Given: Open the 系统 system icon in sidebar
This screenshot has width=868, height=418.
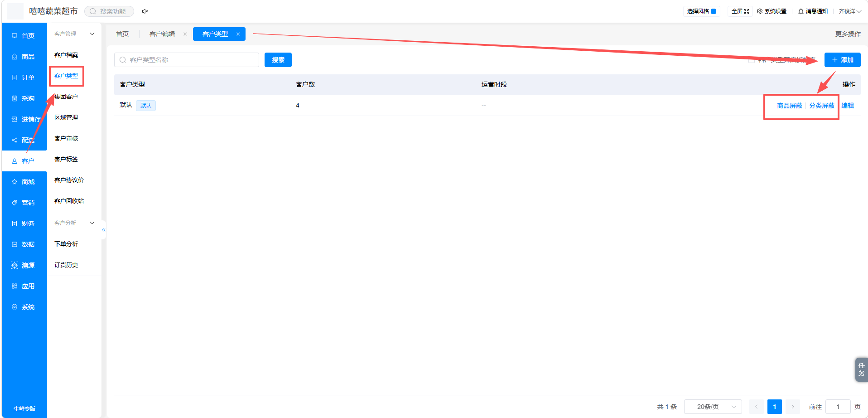Looking at the screenshot, I should click(x=14, y=307).
